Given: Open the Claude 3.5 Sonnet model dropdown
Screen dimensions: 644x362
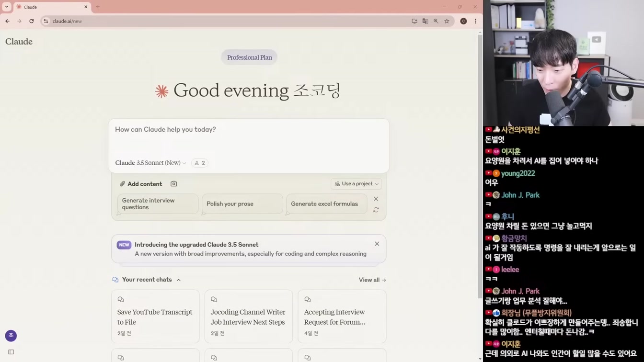Looking at the screenshot, I should pyautogui.click(x=150, y=163).
